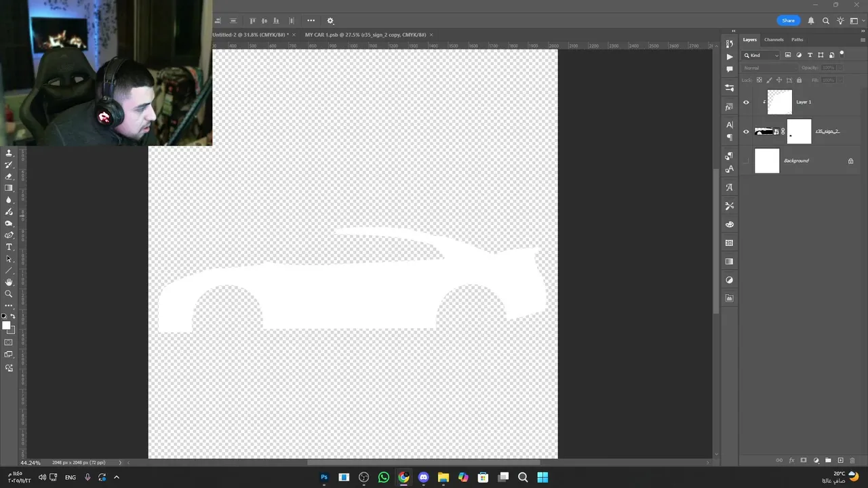The height and width of the screenshot is (488, 868).
Task: Open the options bar settings gear
Action: pyautogui.click(x=330, y=21)
